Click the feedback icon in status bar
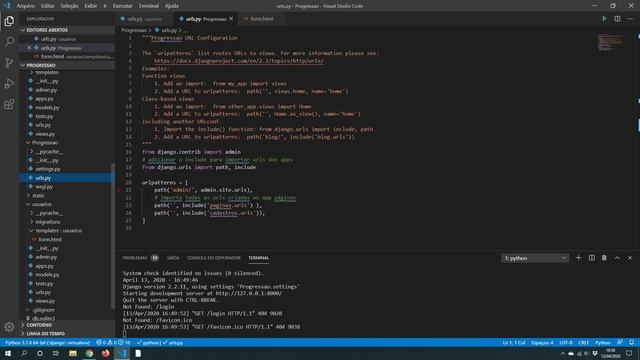The image size is (640, 360). click(x=620, y=342)
